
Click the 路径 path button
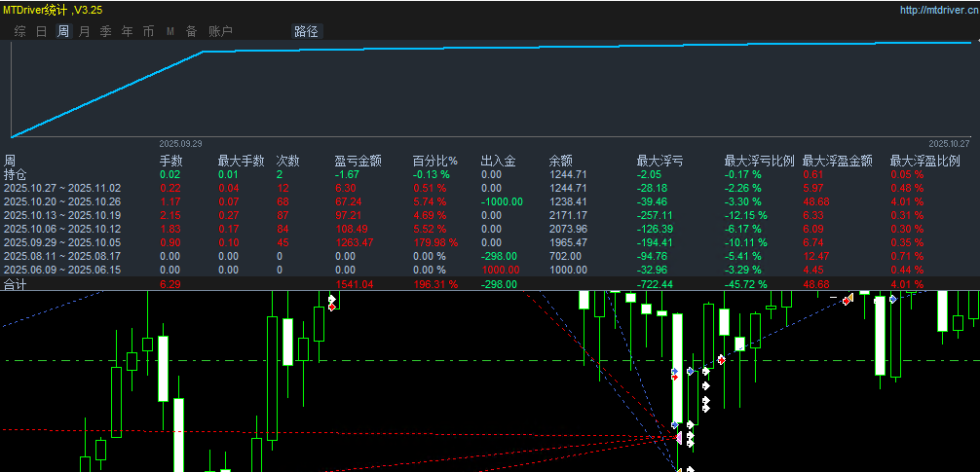(x=306, y=31)
